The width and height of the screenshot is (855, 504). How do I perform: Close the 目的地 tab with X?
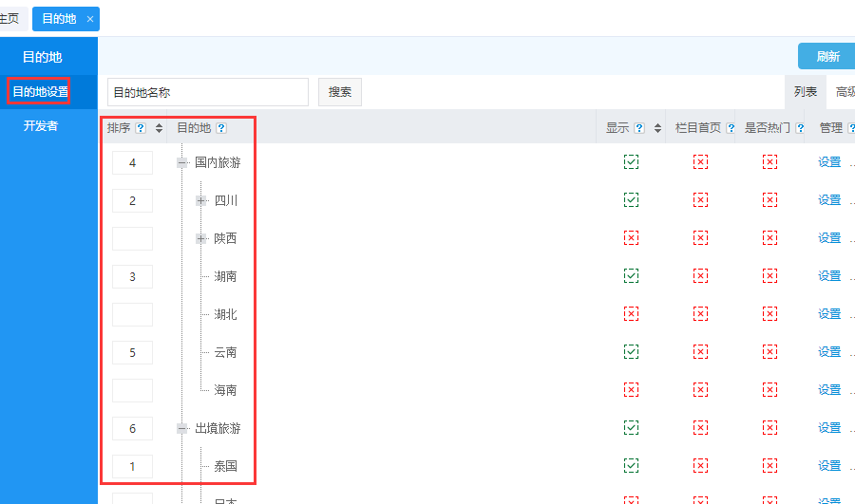(90, 19)
